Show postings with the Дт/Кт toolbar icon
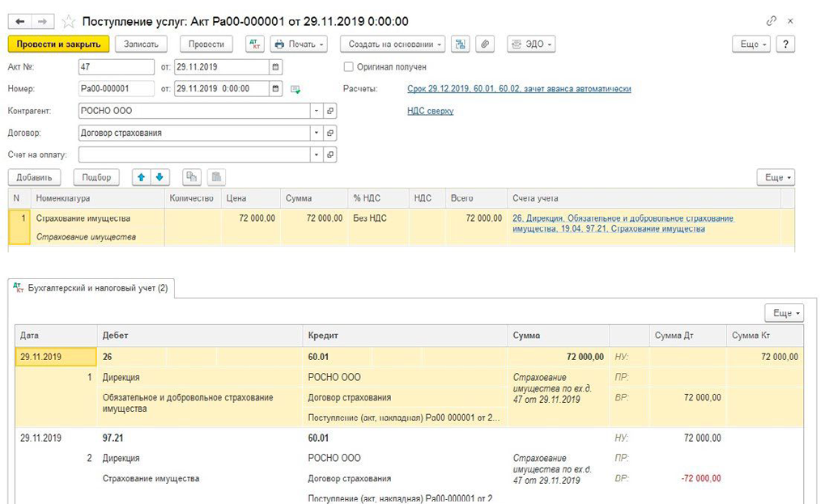This screenshot has height=504, width=829. tap(255, 44)
